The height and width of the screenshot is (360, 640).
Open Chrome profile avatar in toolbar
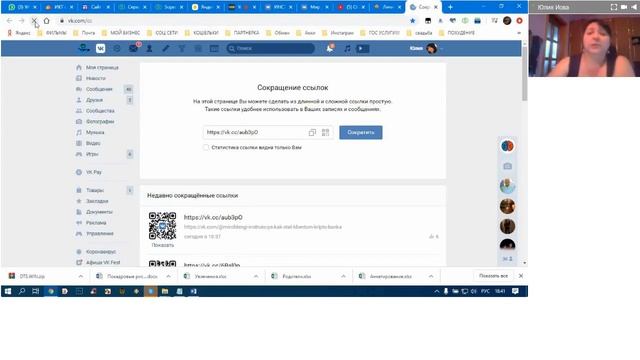(507, 21)
